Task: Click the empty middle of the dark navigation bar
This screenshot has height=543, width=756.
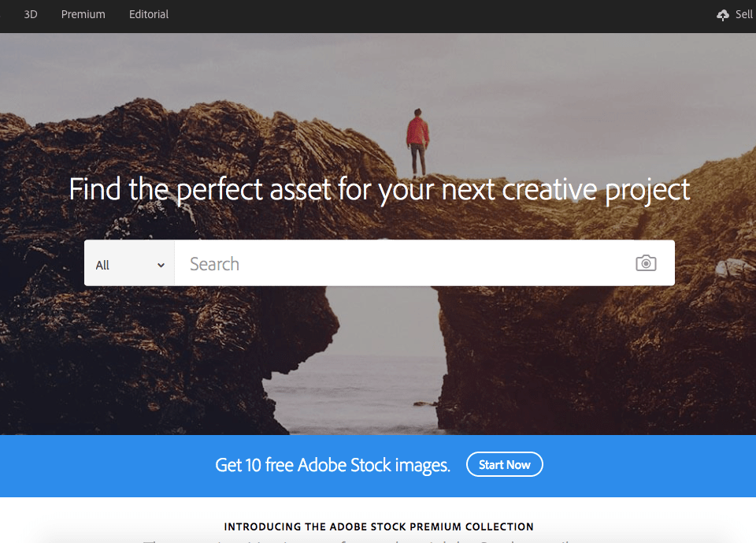Action: click(x=434, y=16)
